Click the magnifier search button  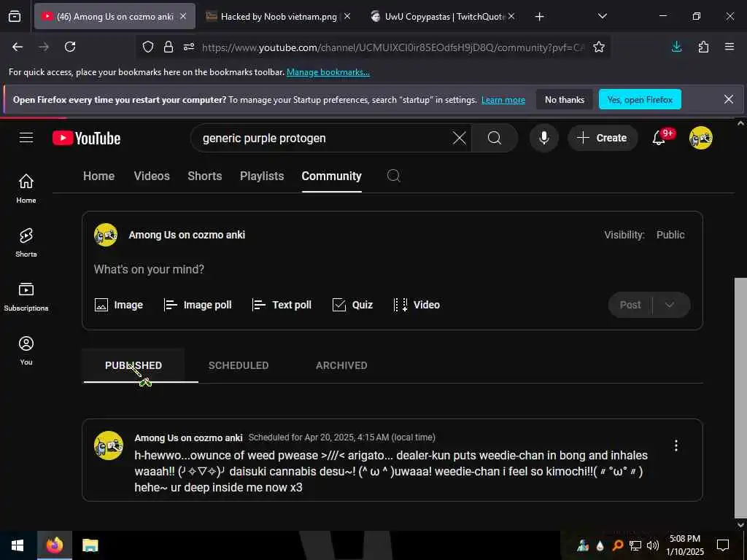coord(495,138)
